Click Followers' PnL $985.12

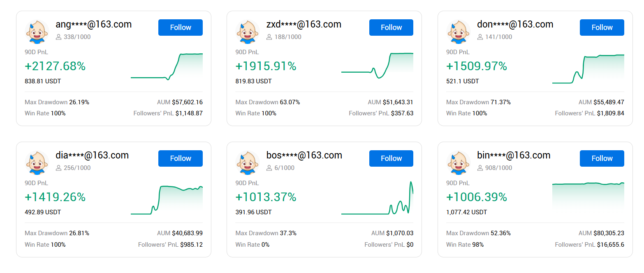click(x=191, y=245)
